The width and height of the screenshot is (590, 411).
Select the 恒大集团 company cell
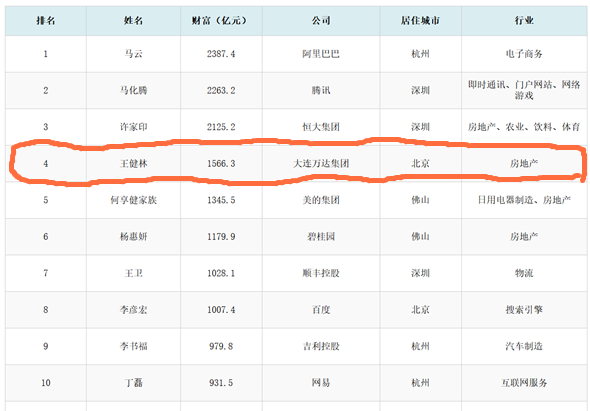point(321,127)
